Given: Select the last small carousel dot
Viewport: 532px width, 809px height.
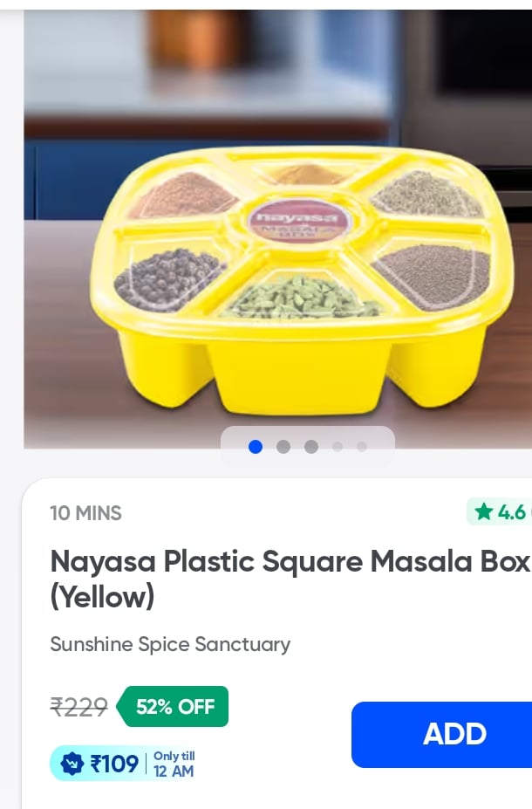Looking at the screenshot, I should tap(362, 447).
